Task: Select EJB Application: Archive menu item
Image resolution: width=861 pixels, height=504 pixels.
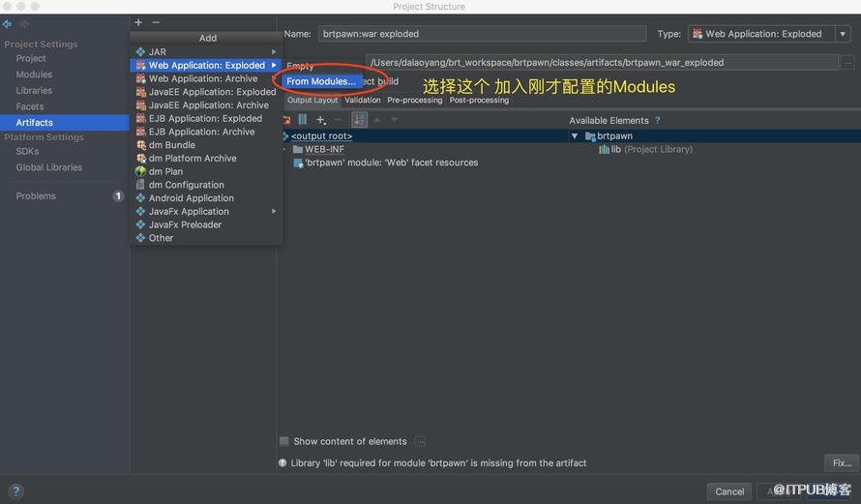Action: click(206, 132)
